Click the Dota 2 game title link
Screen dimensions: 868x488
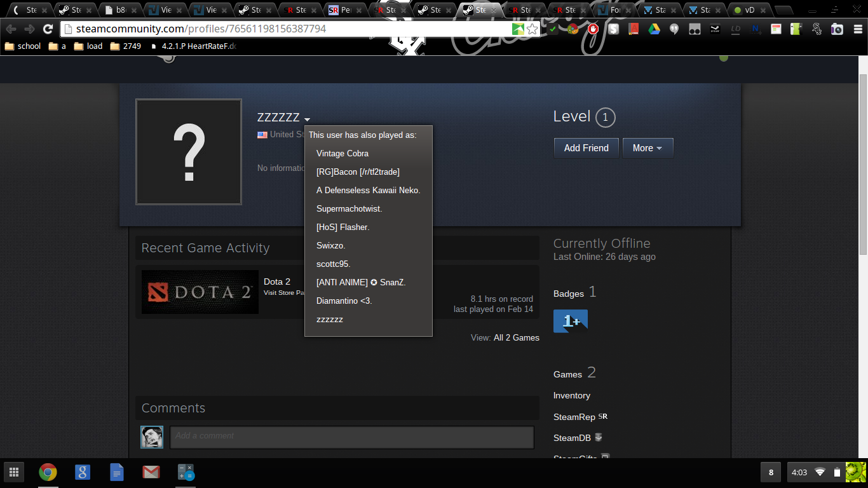[277, 281]
